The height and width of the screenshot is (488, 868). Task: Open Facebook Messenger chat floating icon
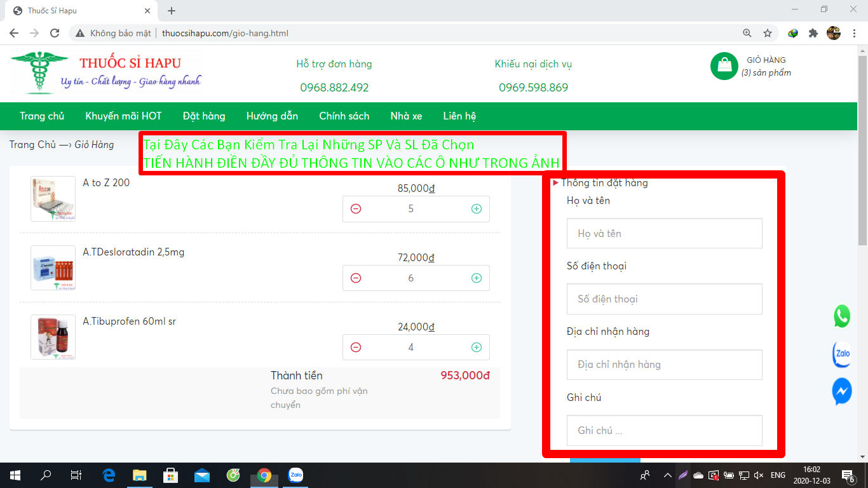(842, 391)
